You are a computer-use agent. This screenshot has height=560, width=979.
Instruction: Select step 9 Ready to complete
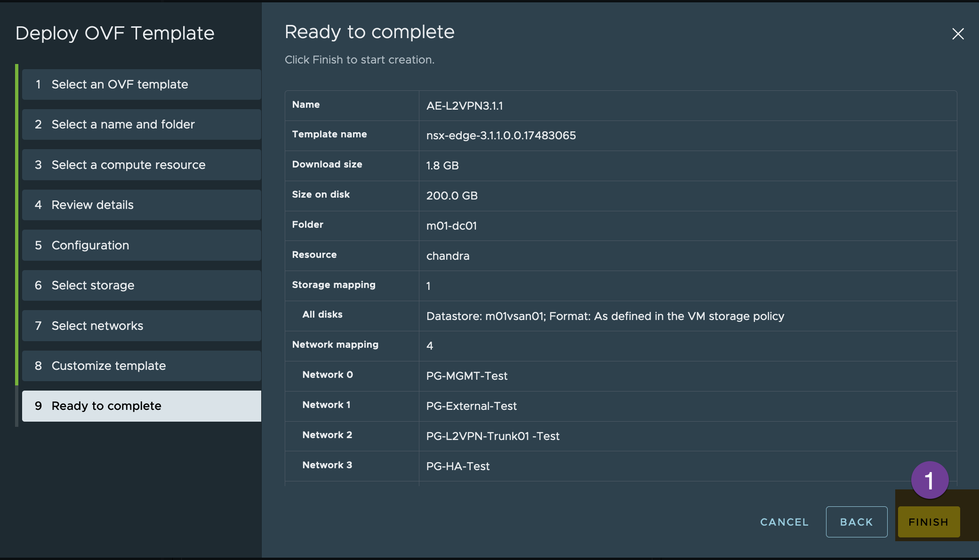[142, 406]
